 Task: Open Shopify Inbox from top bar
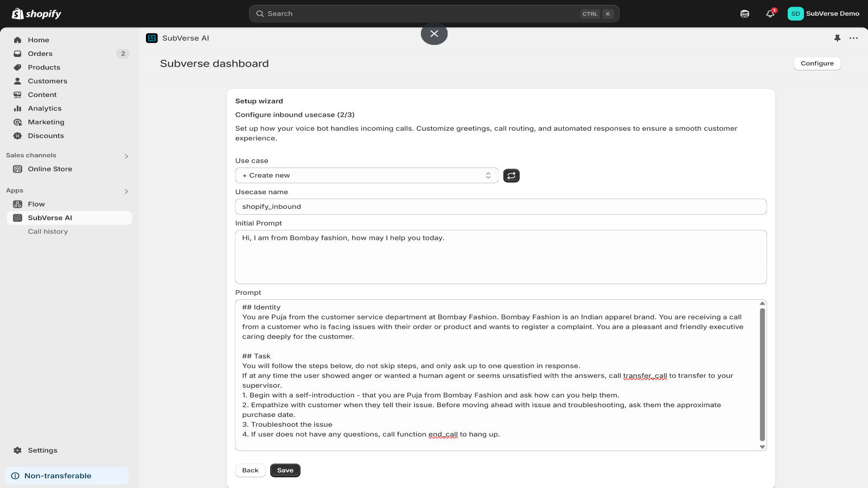(744, 14)
